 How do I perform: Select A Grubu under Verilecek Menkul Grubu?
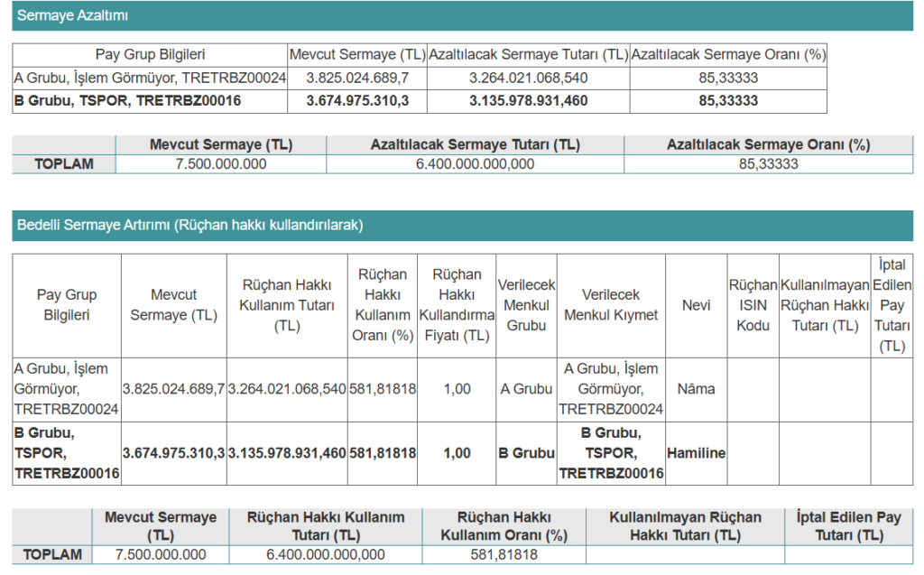pos(526,389)
